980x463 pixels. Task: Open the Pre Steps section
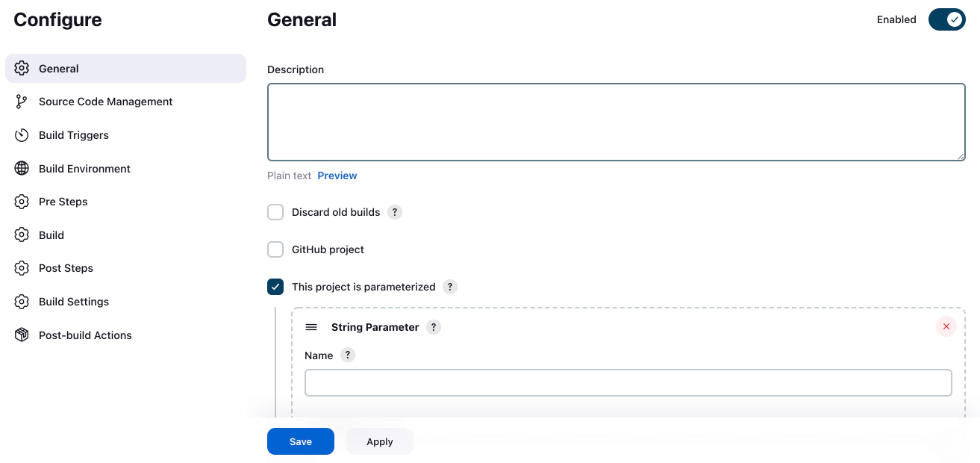tap(125, 202)
